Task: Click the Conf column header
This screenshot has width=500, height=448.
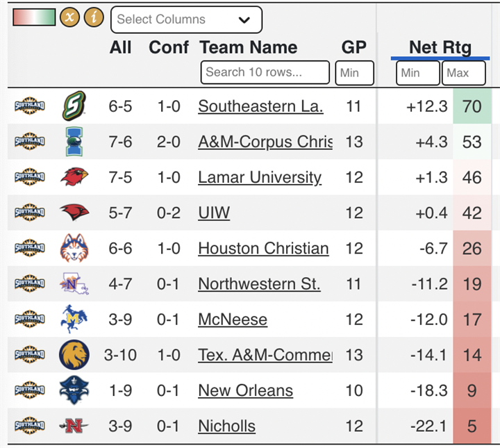Action: [169, 47]
